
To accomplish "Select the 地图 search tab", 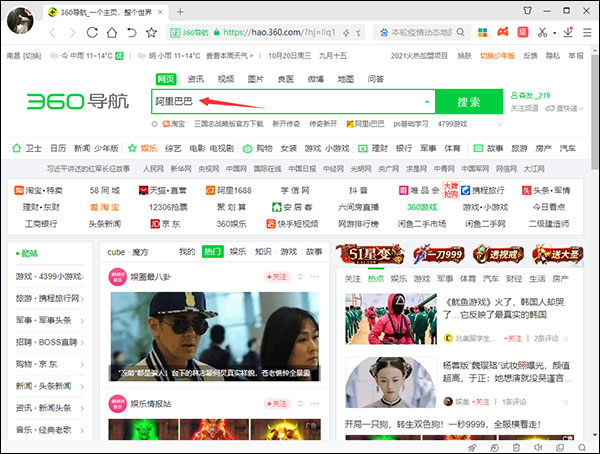I will click(x=346, y=79).
